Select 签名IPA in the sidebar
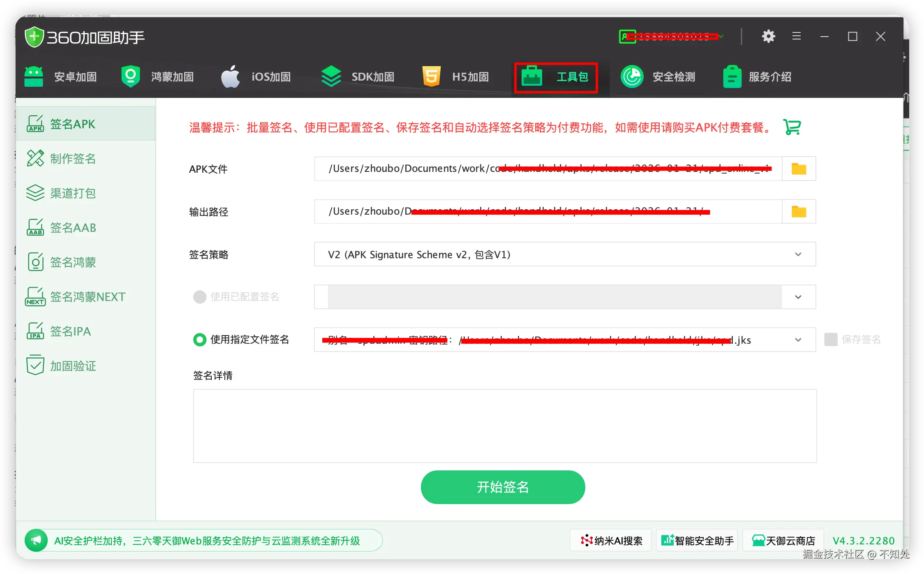Screen dimensions: 924x574 click(x=86, y=331)
